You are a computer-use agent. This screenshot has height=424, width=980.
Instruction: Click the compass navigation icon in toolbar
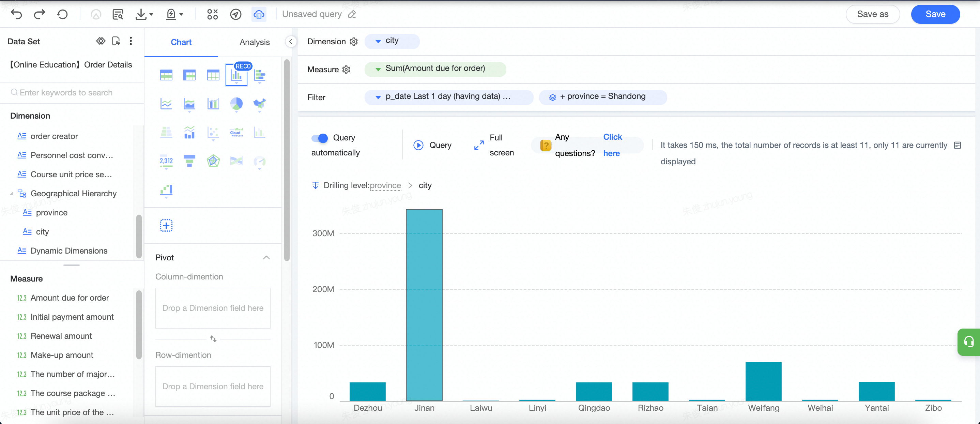point(236,14)
